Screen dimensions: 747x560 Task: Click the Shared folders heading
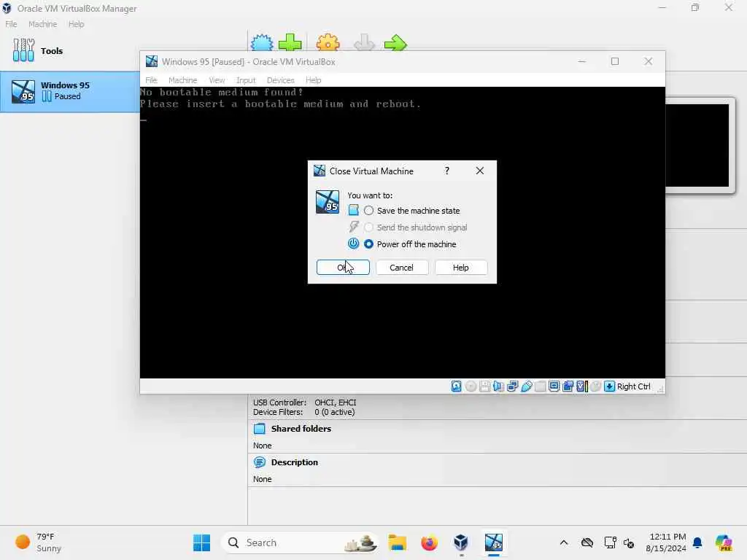301,429
